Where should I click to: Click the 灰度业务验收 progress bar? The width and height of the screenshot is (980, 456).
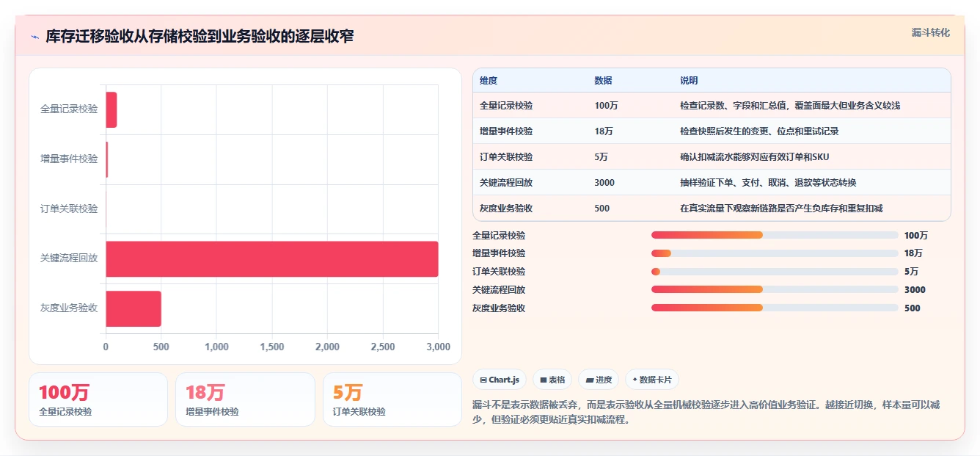coord(775,308)
